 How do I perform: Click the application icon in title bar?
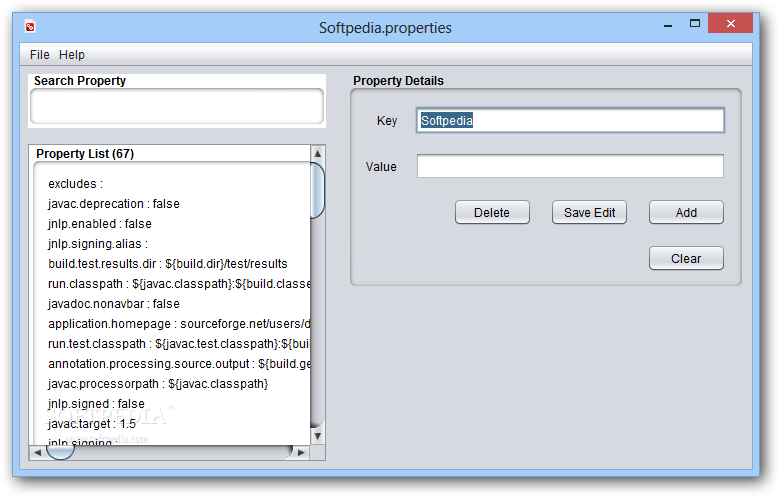tap(30, 27)
